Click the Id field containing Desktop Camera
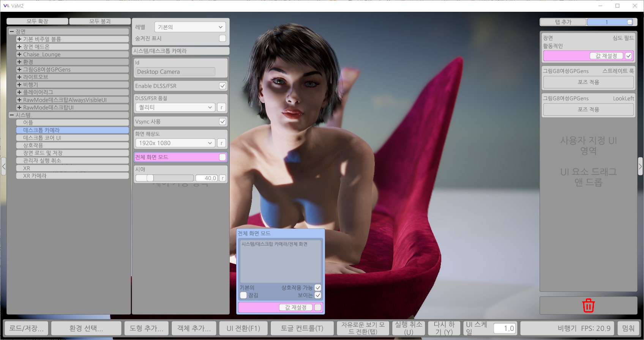The image size is (644, 340). 175,72
